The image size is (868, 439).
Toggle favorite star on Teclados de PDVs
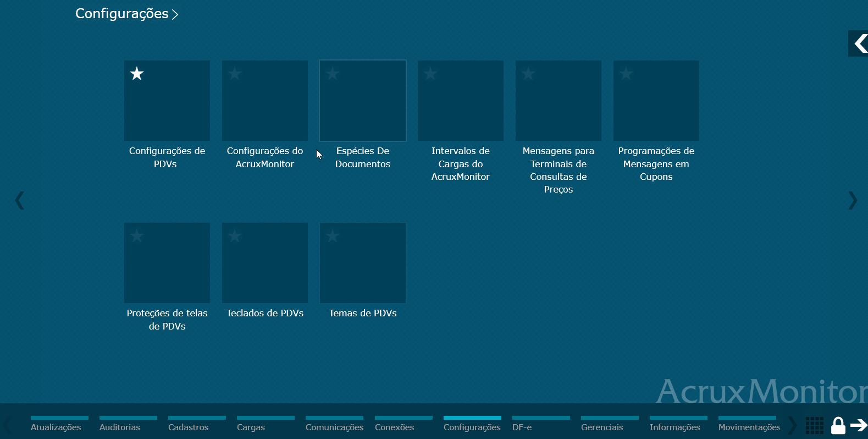tap(235, 236)
